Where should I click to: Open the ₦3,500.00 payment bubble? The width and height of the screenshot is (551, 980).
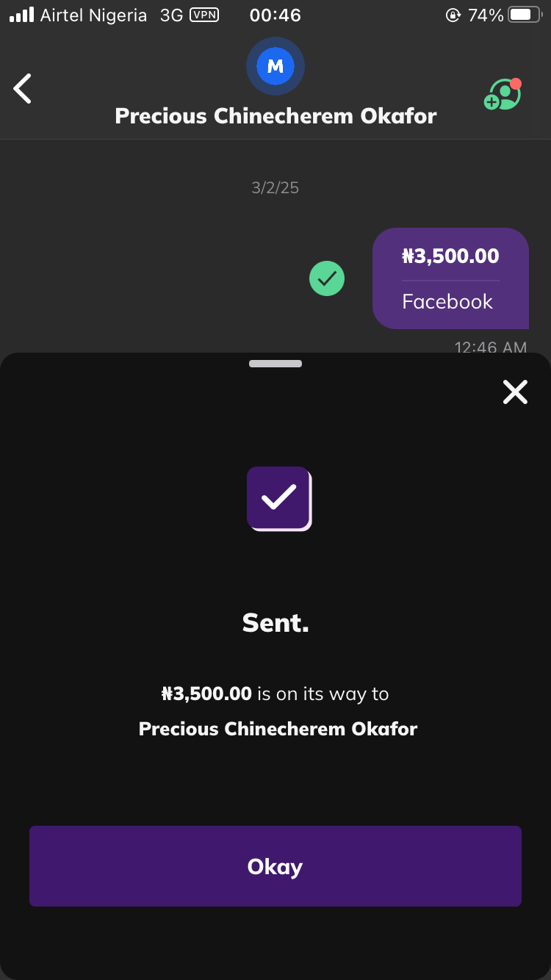pos(450,256)
